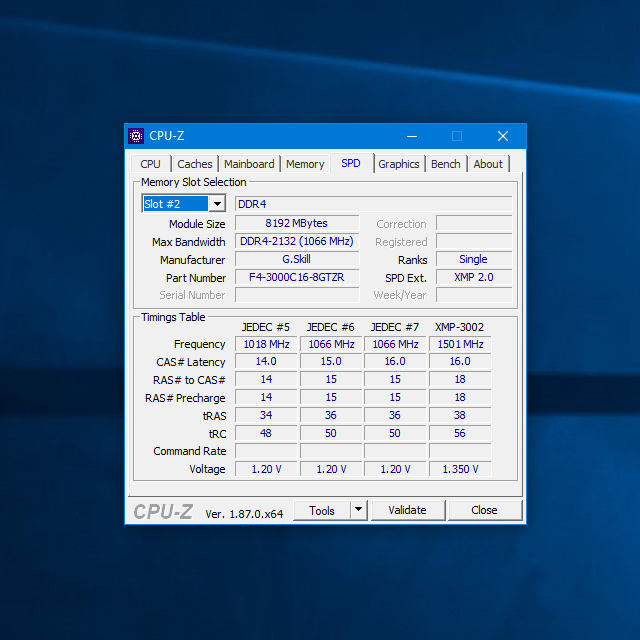
Task: Open the About tab
Action: (488, 164)
